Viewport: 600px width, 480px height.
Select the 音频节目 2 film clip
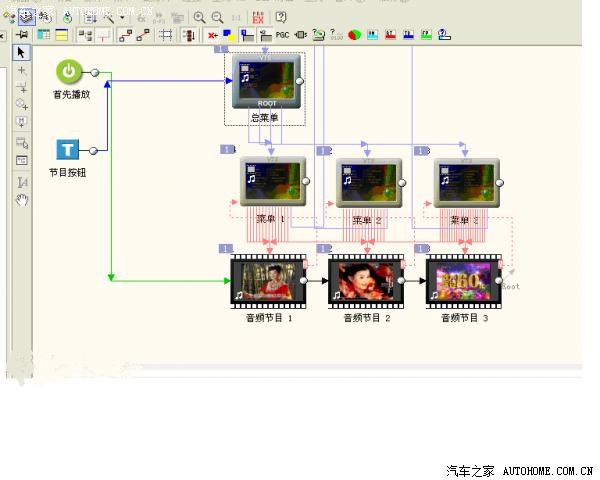pyautogui.click(x=365, y=281)
